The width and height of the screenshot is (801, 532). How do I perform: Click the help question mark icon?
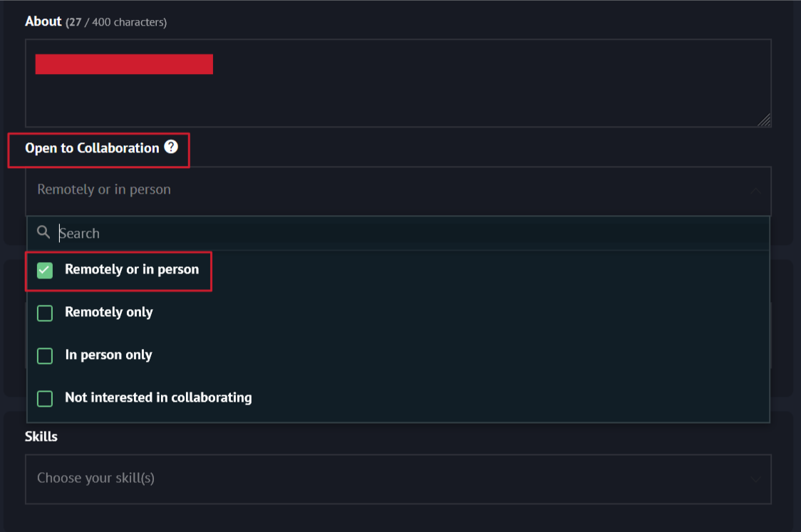pyautogui.click(x=171, y=147)
